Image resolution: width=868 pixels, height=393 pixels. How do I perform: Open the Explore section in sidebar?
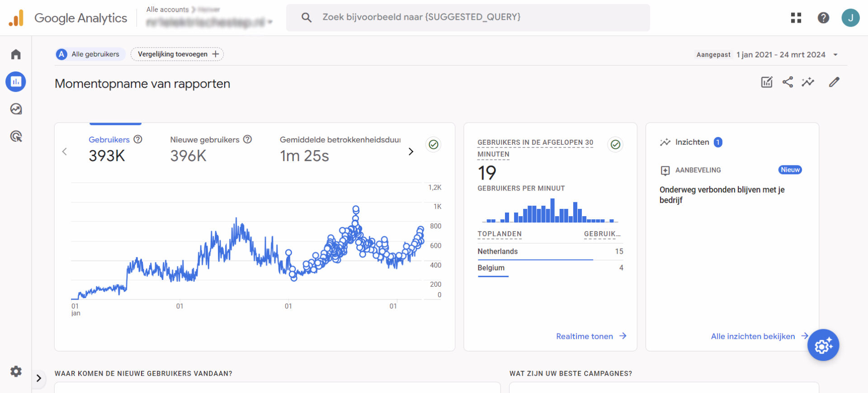click(16, 109)
